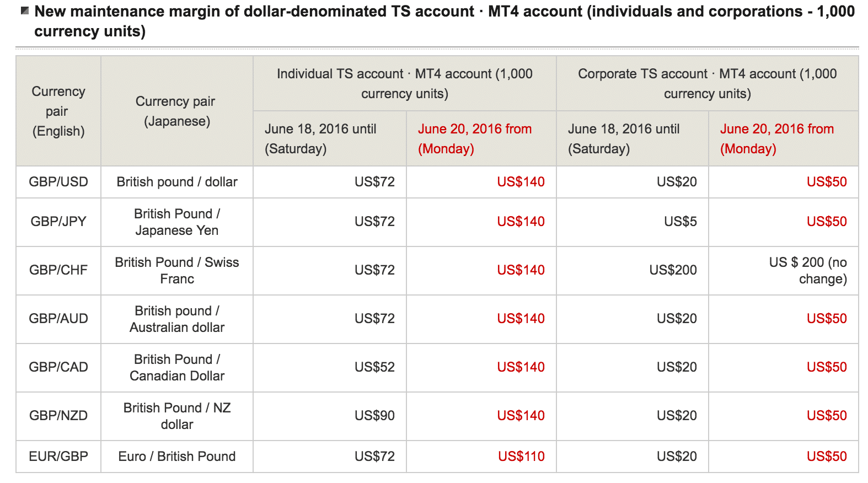This screenshot has height=483, width=868.
Task: Click the GBP/NZD row label
Action: 58,416
